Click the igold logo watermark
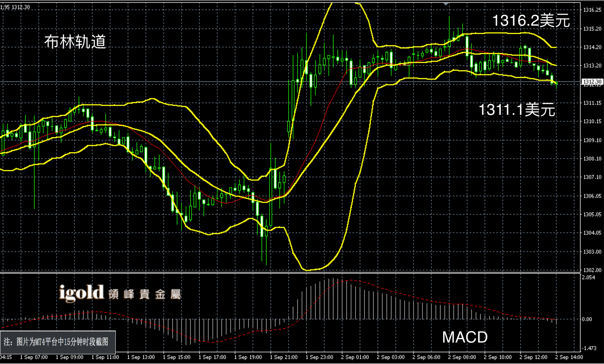604x364 pixels. click(x=81, y=293)
